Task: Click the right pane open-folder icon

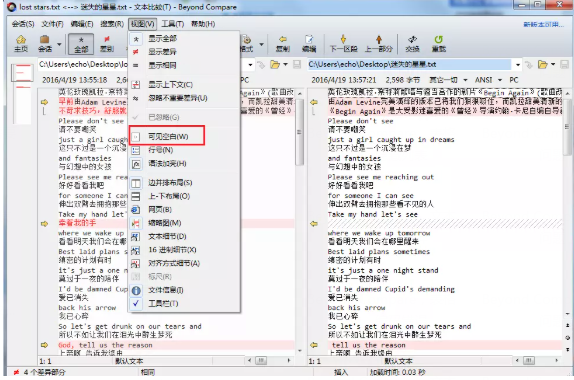Action: click(542, 65)
